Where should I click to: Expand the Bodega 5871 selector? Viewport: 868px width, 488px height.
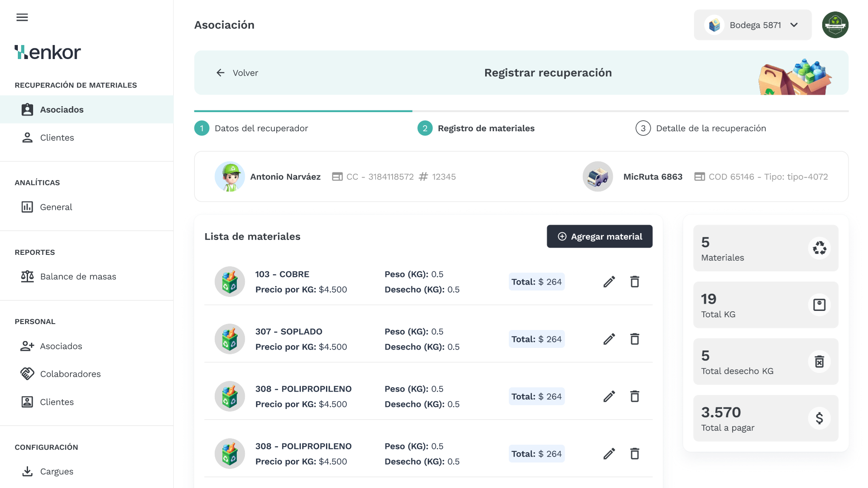(753, 25)
